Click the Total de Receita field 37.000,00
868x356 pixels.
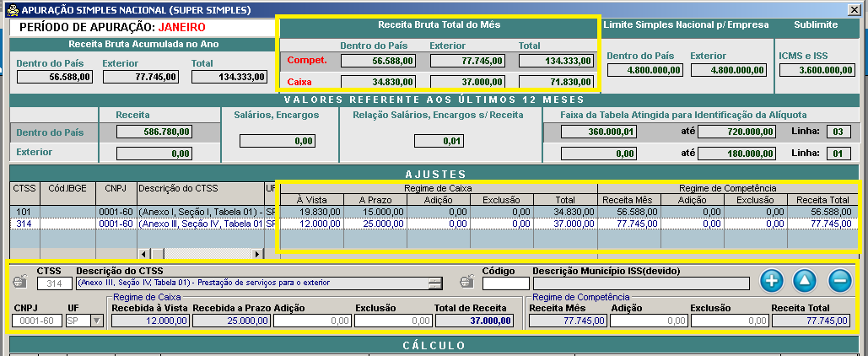(x=474, y=321)
